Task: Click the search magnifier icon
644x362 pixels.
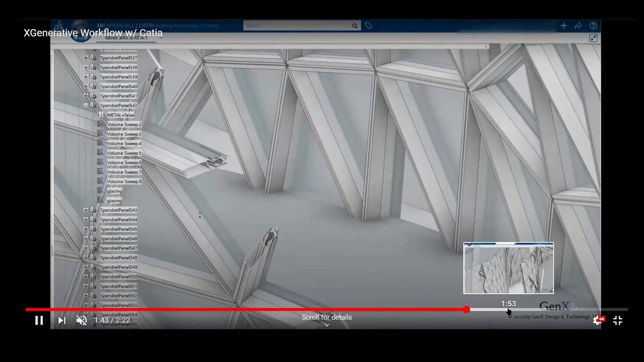Action: [x=355, y=26]
